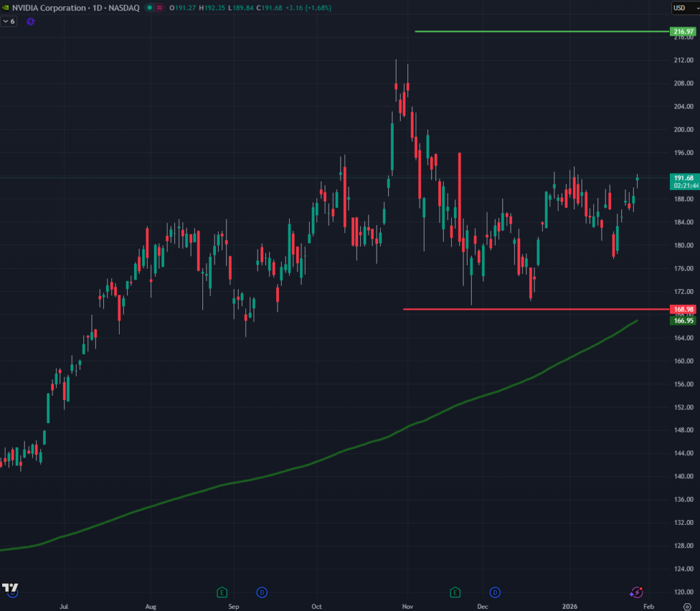Viewport: 700px width, 611px height.
Task: Open the earnings marker near September
Action: click(x=221, y=592)
